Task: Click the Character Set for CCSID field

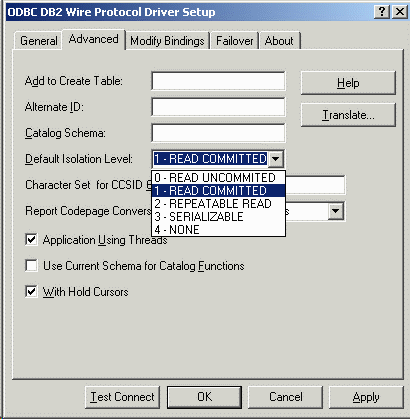Action: click(315, 185)
